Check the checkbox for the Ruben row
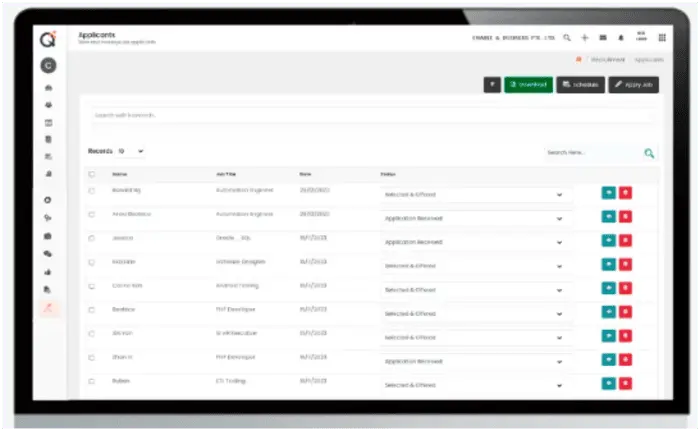The image size is (700, 431). (92, 381)
